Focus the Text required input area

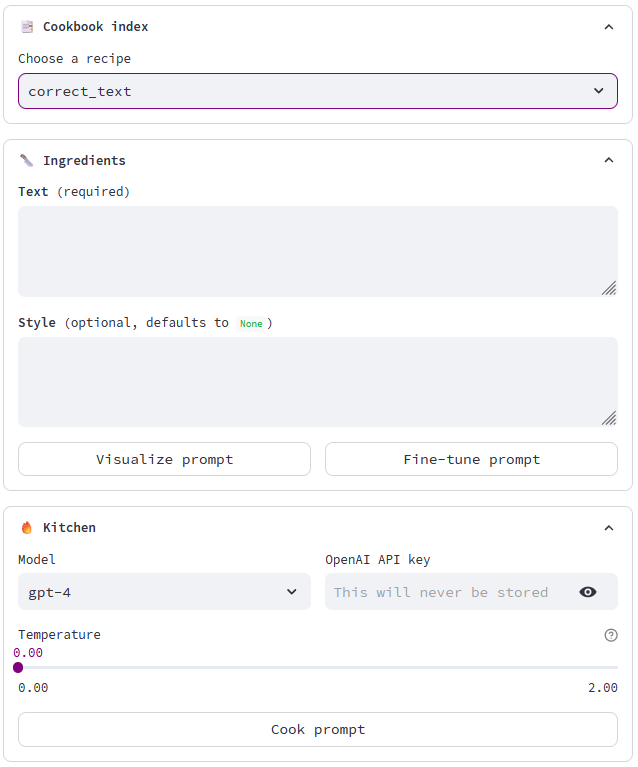click(310, 251)
